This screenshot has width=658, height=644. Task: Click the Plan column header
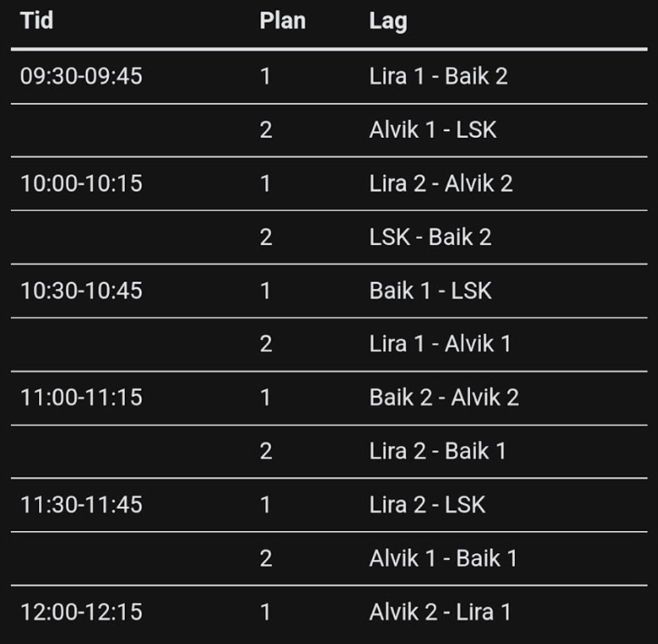click(282, 20)
